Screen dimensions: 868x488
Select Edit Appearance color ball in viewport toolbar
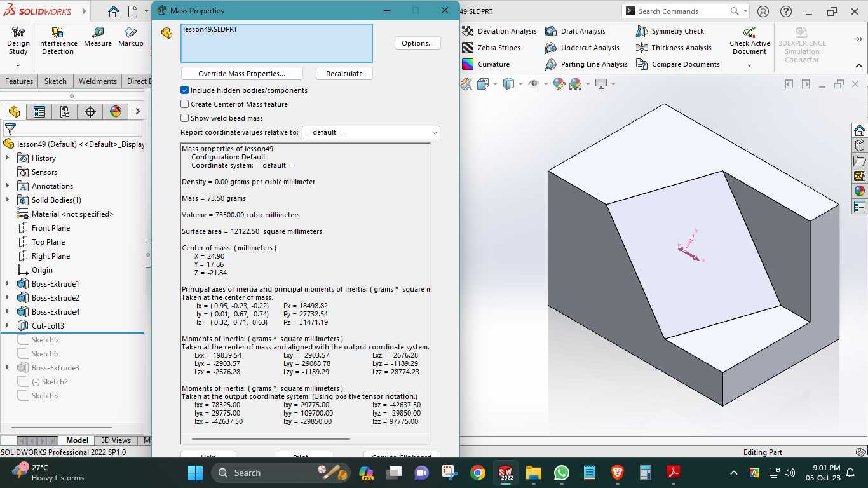coord(559,84)
